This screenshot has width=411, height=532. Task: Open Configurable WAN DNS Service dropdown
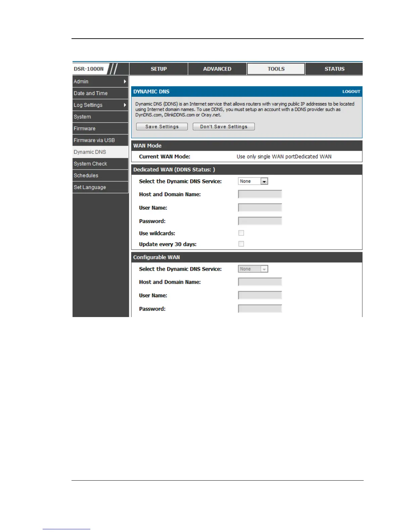253,269
